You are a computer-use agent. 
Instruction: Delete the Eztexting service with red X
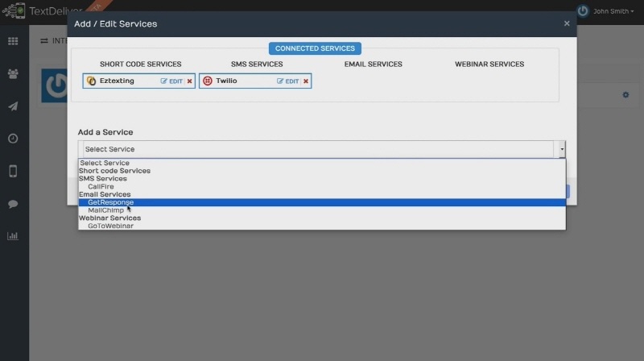pos(189,81)
